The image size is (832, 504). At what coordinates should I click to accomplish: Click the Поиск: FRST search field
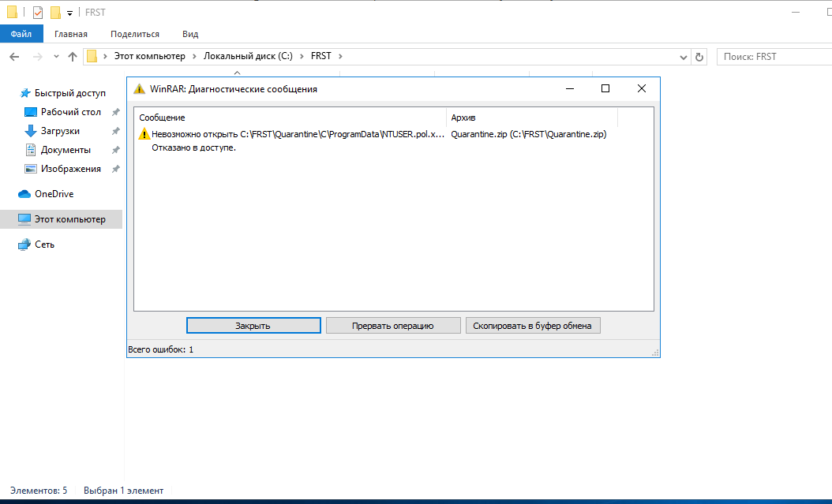[774, 57]
